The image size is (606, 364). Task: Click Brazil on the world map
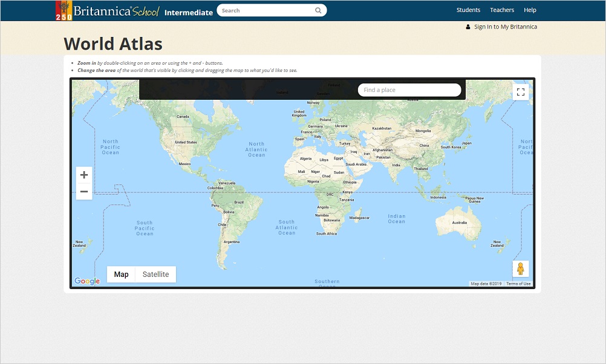tap(239, 202)
